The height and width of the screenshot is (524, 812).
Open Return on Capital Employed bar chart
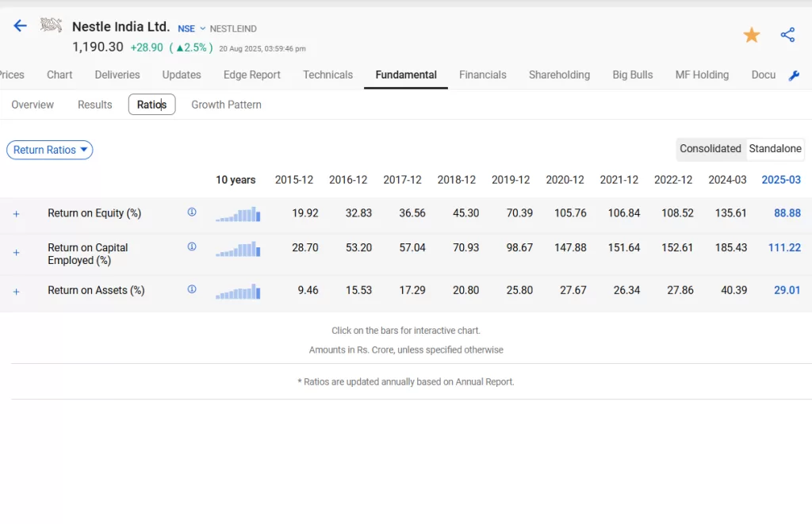click(x=238, y=249)
